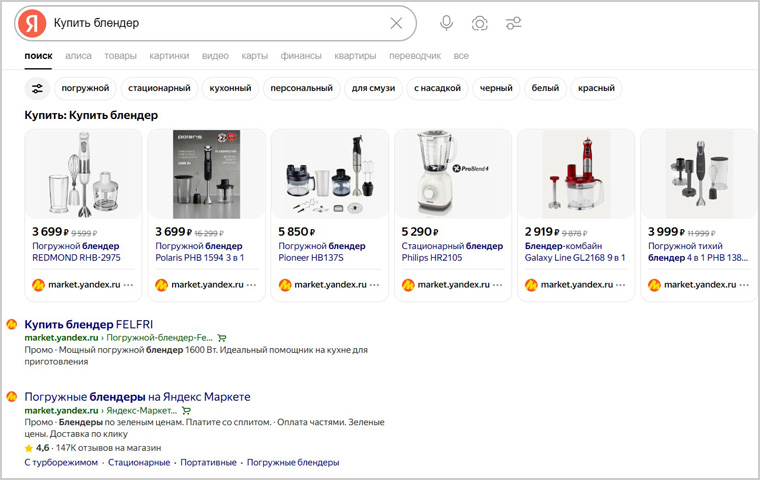Click cart icon after Яндекс-Маркет URL
Image resolution: width=760 pixels, height=480 pixels.
click(x=186, y=411)
